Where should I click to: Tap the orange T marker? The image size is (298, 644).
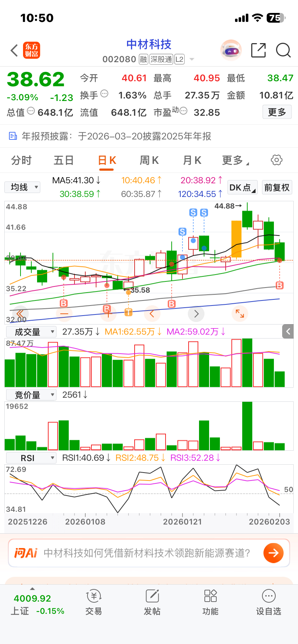(128, 312)
